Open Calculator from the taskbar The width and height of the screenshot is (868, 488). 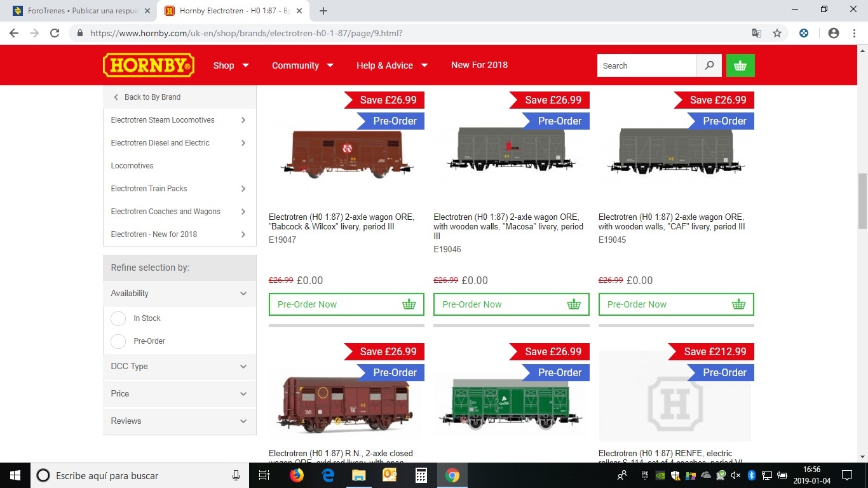coord(421,475)
